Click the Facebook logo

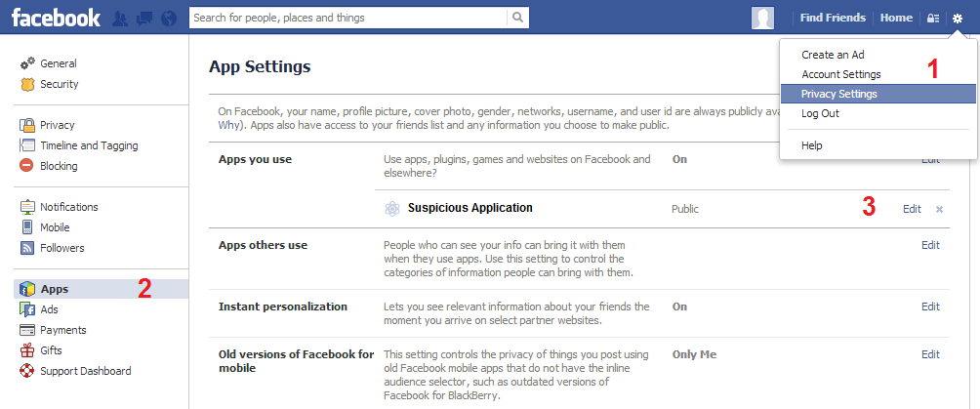(56, 18)
